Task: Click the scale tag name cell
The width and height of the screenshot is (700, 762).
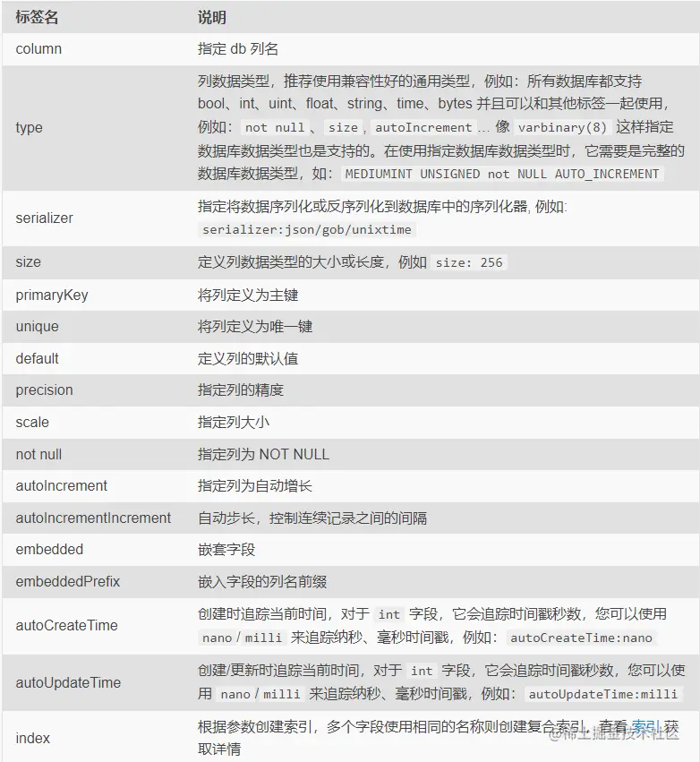Action: point(32,422)
